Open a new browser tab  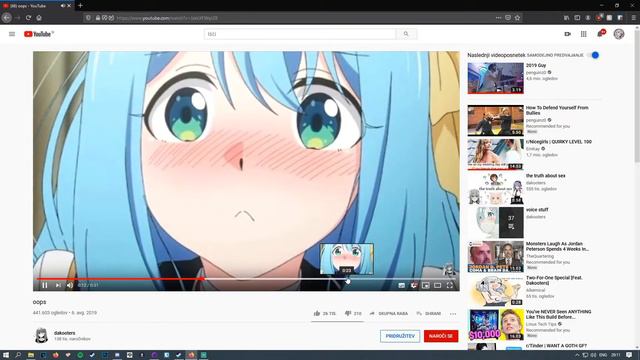pos(80,6)
